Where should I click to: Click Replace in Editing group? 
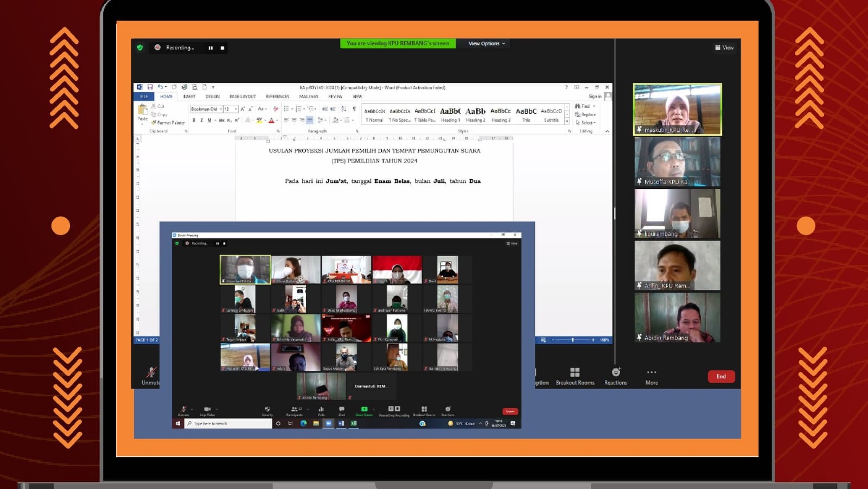pyautogui.click(x=585, y=115)
